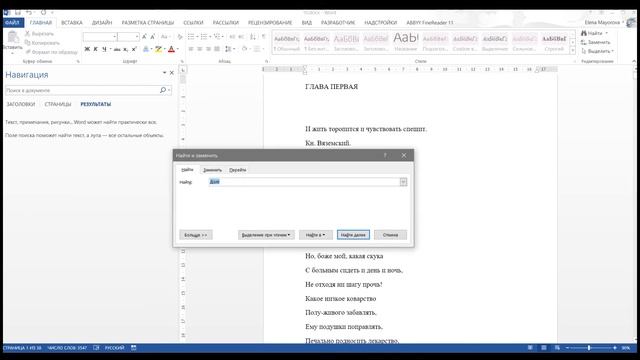Click the Increase Indent icon
Image resolution: width=640 pixels, height=360 pixels.
(241, 37)
